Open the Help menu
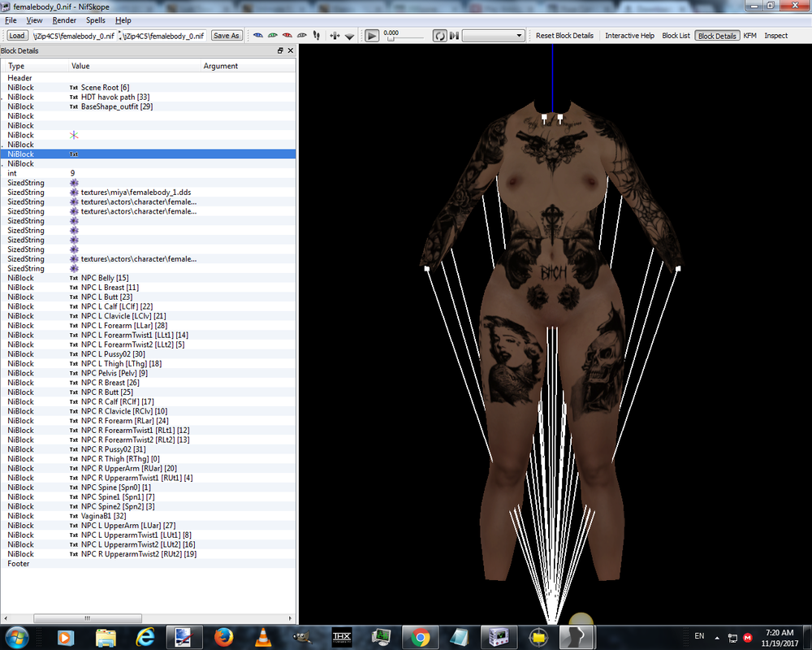812x650 pixels. coord(123,20)
